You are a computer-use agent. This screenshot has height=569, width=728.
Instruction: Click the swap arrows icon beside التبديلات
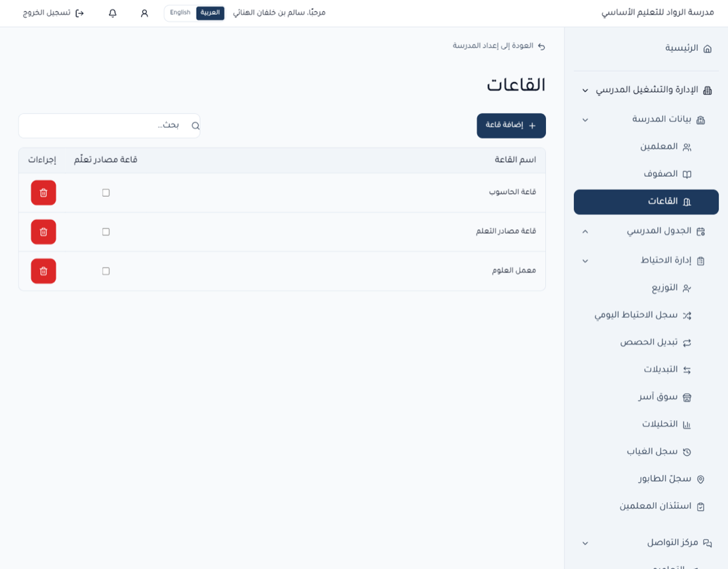point(687,370)
